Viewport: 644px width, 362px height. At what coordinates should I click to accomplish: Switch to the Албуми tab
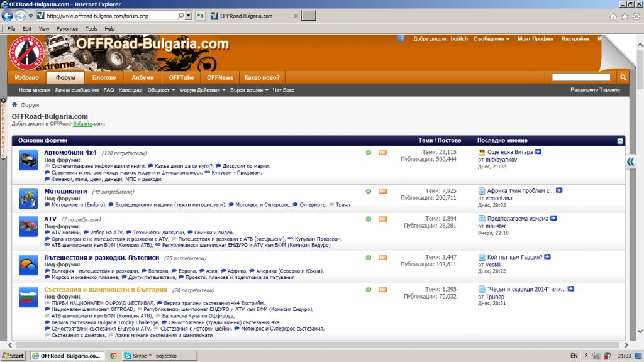[143, 77]
